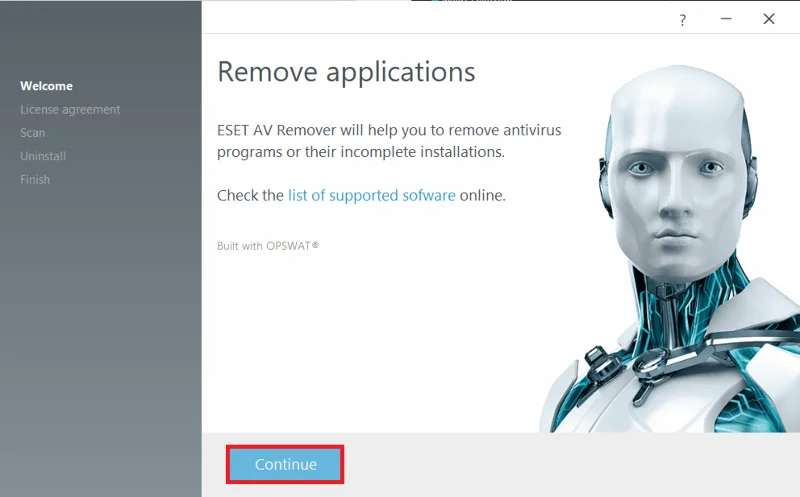Image resolution: width=800 pixels, height=497 pixels.
Task: Select the License agreement step
Action: (x=70, y=110)
